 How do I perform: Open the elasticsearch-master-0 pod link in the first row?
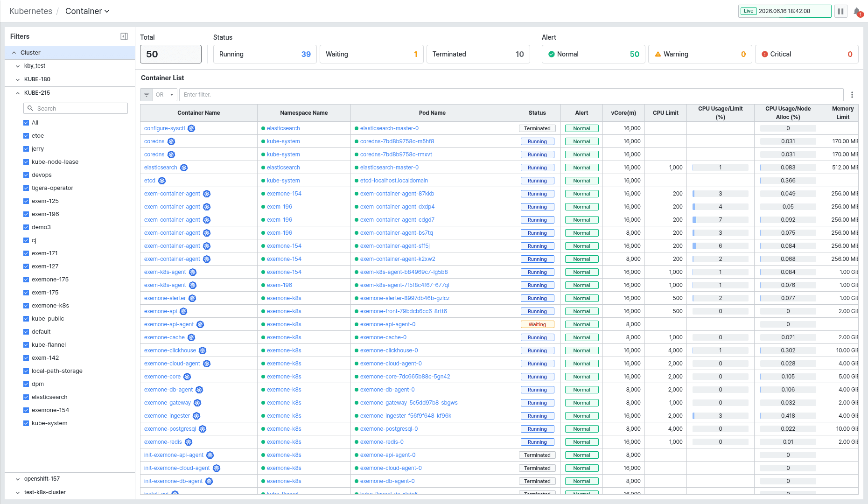click(x=389, y=128)
